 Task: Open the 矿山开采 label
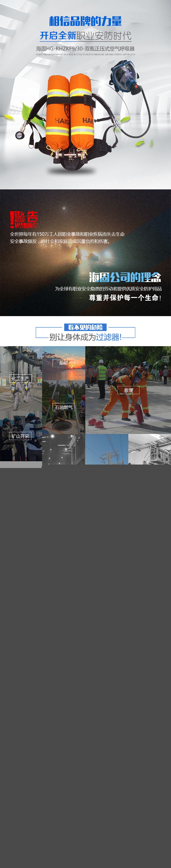(x=20, y=436)
